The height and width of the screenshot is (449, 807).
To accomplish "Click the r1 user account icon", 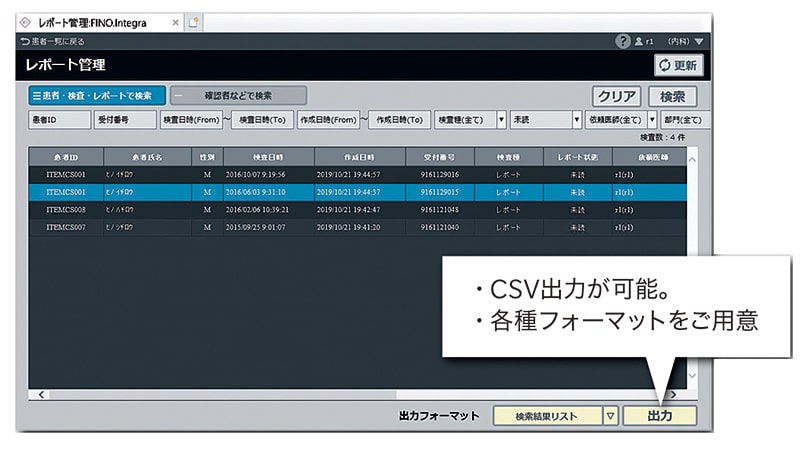I will tap(640, 42).
